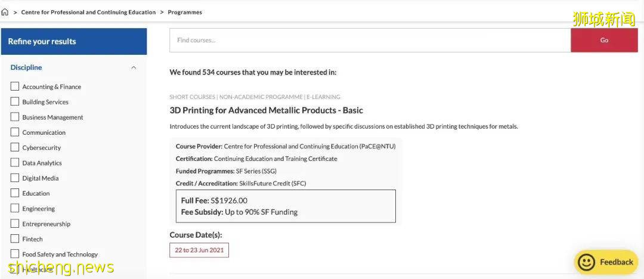Go to Centre for Professional and Continuing Education breadcrumb
Screen dimensions: 644x279
click(88, 12)
